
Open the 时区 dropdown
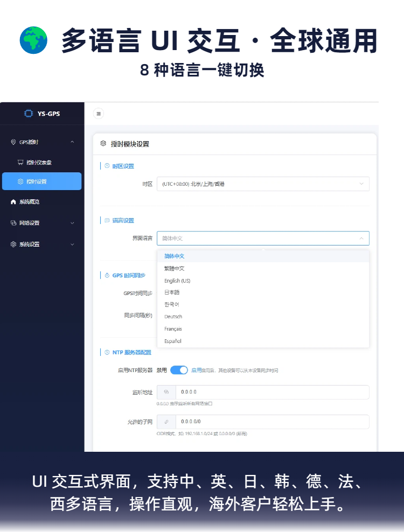[263, 184]
